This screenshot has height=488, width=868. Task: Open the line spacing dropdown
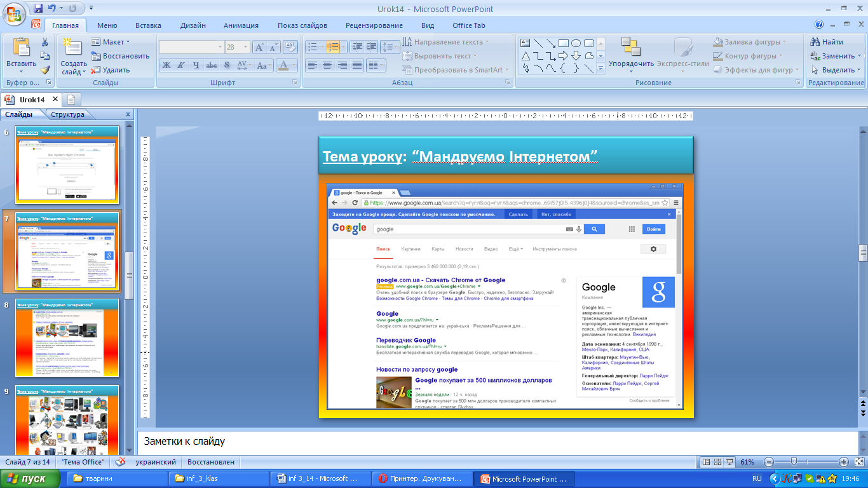point(391,47)
